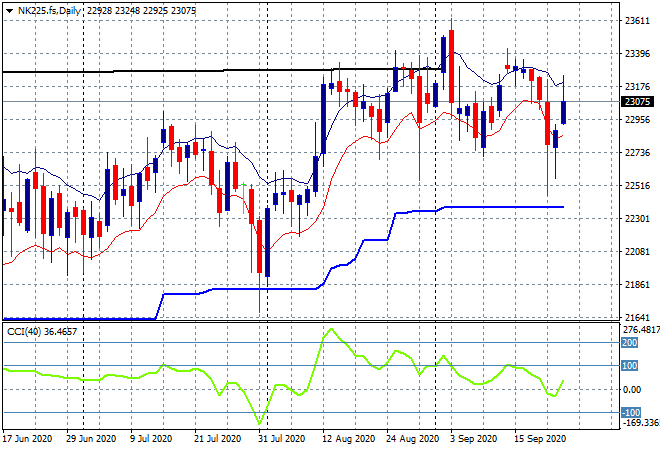The width and height of the screenshot is (660, 450).
Task: Click the CCI maximum value 276.4817
Action: pyautogui.click(x=641, y=330)
